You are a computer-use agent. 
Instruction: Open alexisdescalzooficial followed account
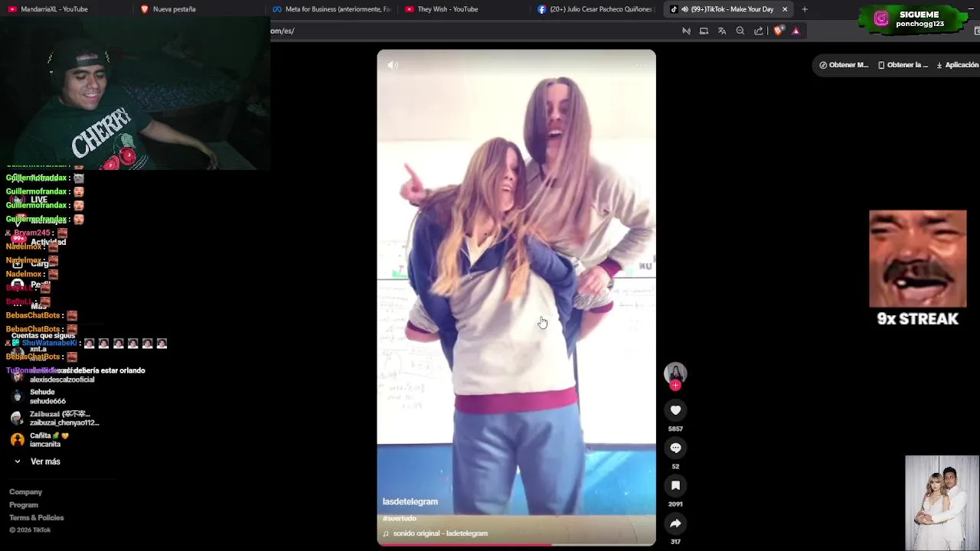tap(62, 380)
